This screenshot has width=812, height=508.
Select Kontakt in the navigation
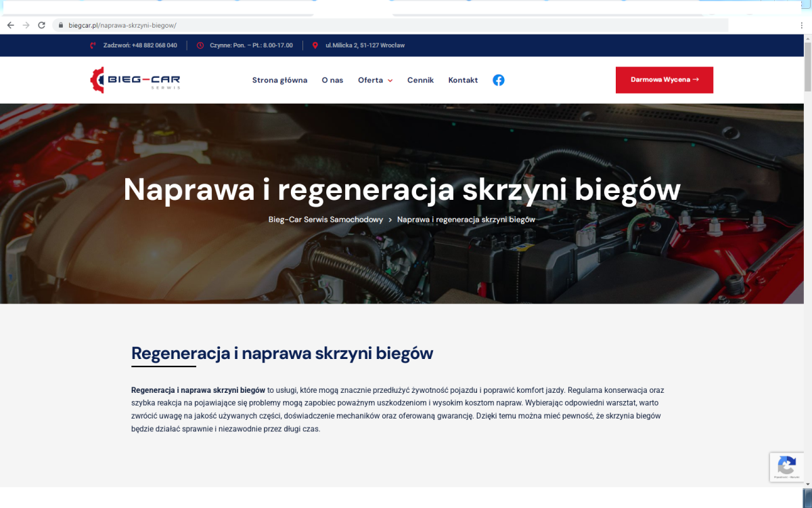463,80
